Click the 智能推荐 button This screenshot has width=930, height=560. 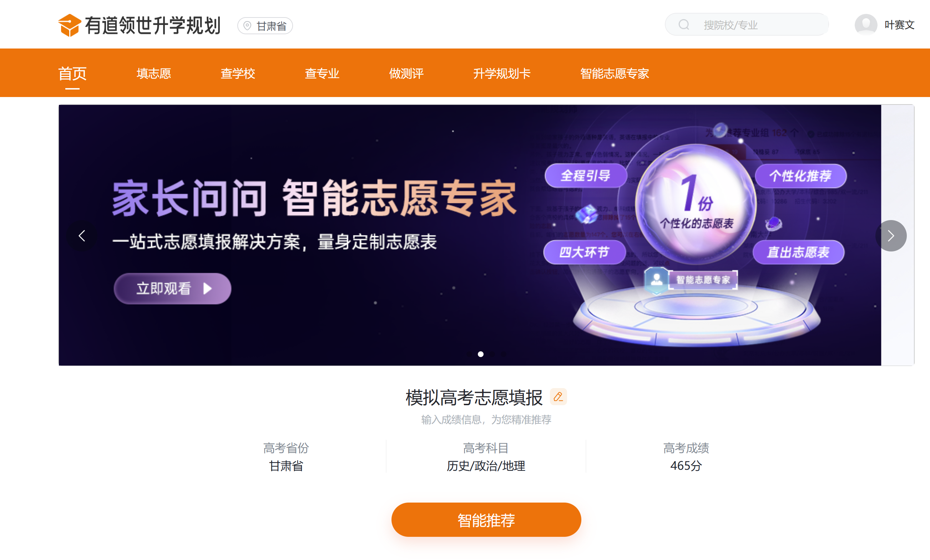pos(486,520)
